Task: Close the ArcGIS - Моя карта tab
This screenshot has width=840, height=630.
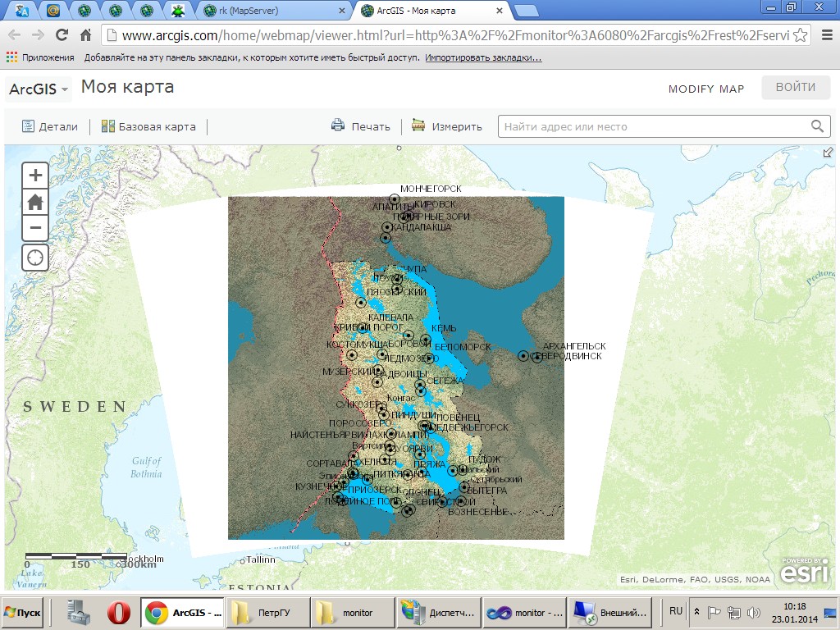Action: 500,11
